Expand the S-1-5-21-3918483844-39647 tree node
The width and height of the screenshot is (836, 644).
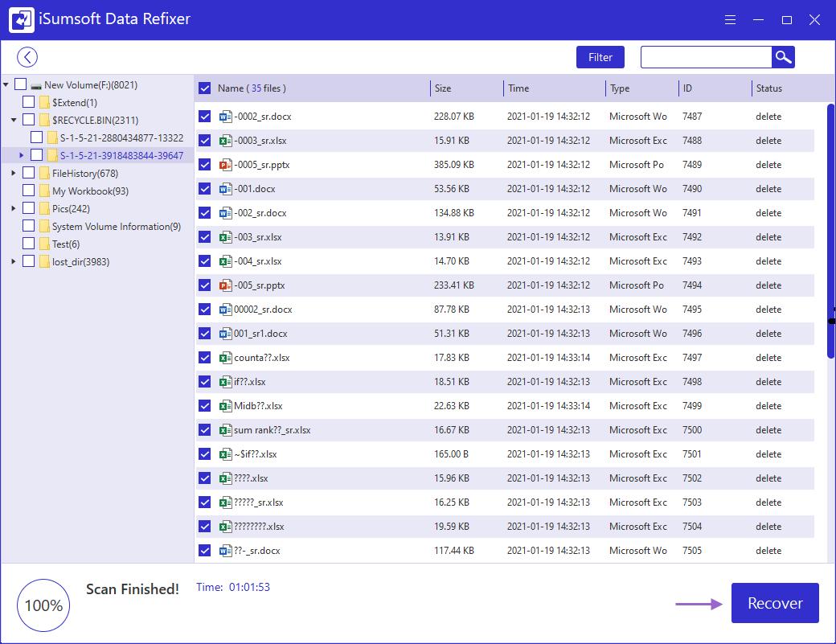coord(22,155)
